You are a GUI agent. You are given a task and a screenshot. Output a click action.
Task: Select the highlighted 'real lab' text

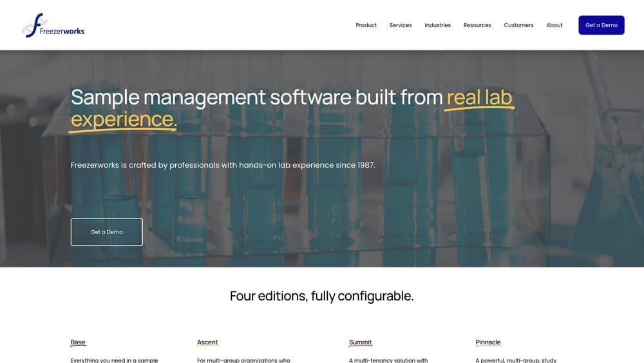coord(479,97)
